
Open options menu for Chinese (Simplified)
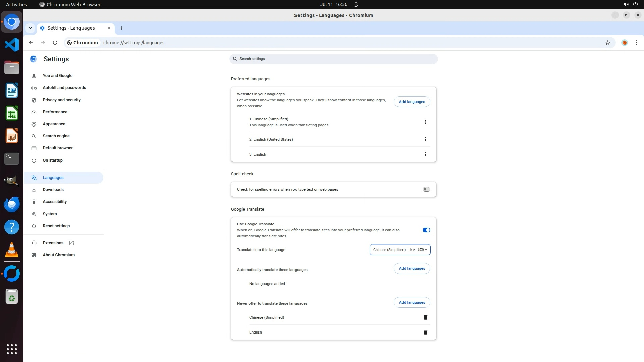tap(425, 122)
